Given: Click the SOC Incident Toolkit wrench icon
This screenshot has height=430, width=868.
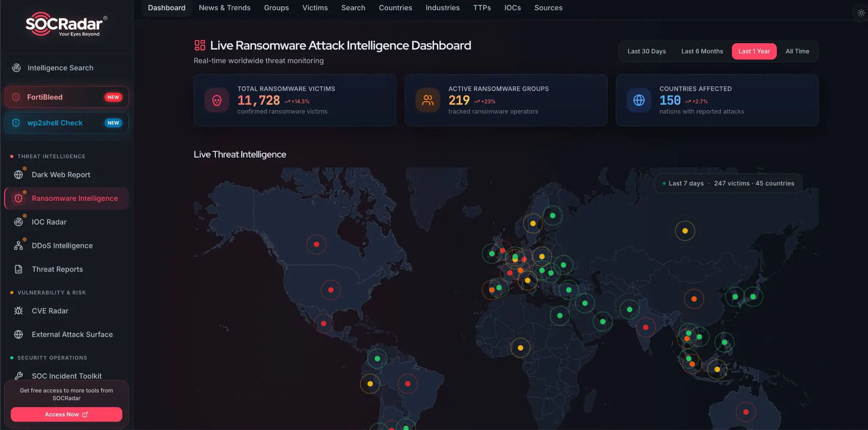Looking at the screenshot, I should point(19,376).
